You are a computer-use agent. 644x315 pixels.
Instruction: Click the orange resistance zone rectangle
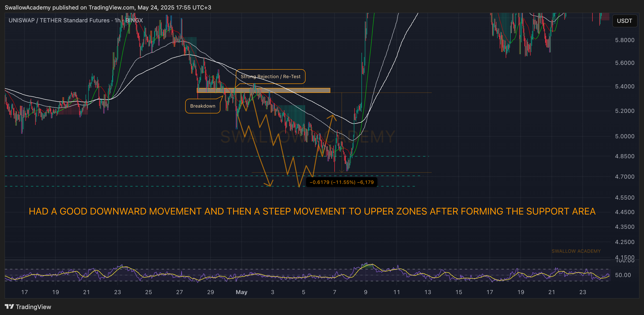264,90
